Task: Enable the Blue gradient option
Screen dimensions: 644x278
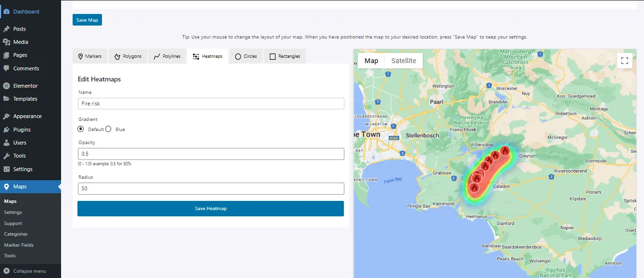Action: (108, 129)
